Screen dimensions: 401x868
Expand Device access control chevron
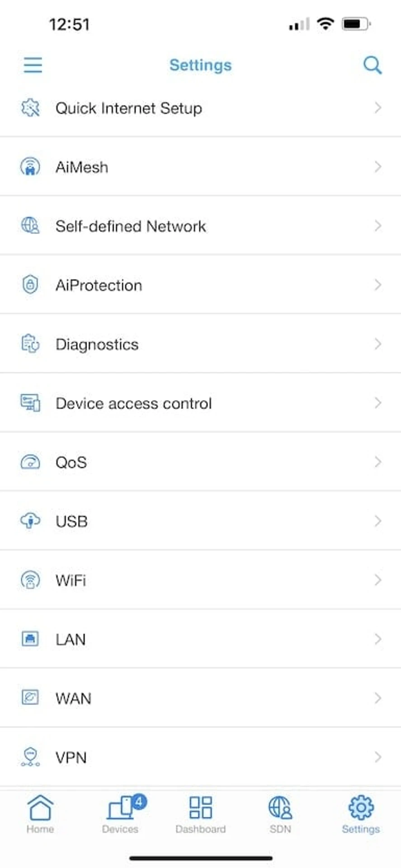378,403
